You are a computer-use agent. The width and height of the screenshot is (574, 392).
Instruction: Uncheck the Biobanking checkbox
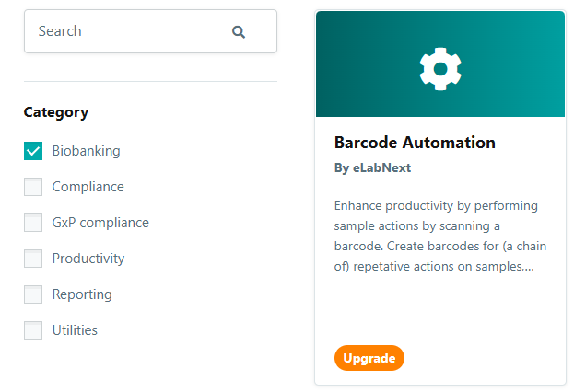(x=33, y=151)
